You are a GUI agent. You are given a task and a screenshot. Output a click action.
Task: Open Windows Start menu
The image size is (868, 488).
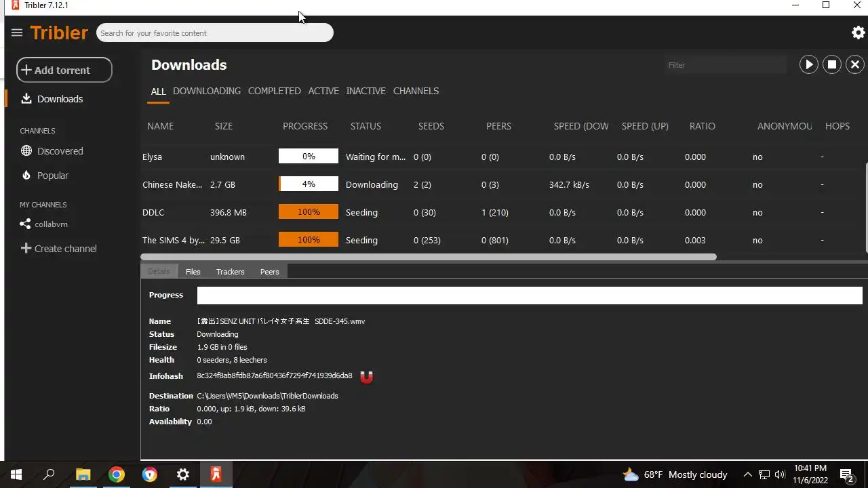16,474
